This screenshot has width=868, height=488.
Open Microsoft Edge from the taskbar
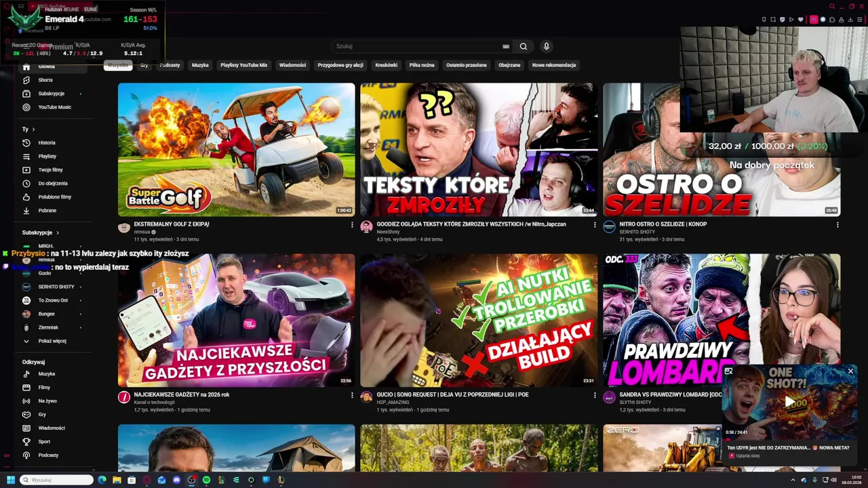[x=102, y=480]
